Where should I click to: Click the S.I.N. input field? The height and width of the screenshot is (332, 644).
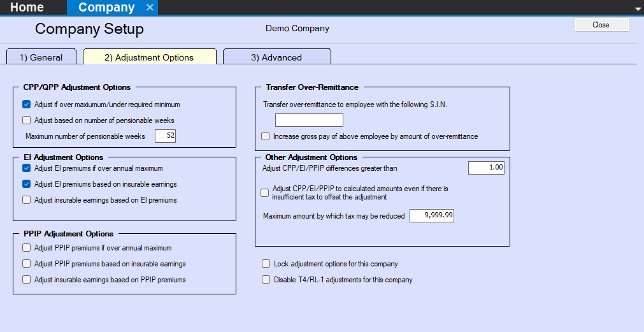point(309,120)
